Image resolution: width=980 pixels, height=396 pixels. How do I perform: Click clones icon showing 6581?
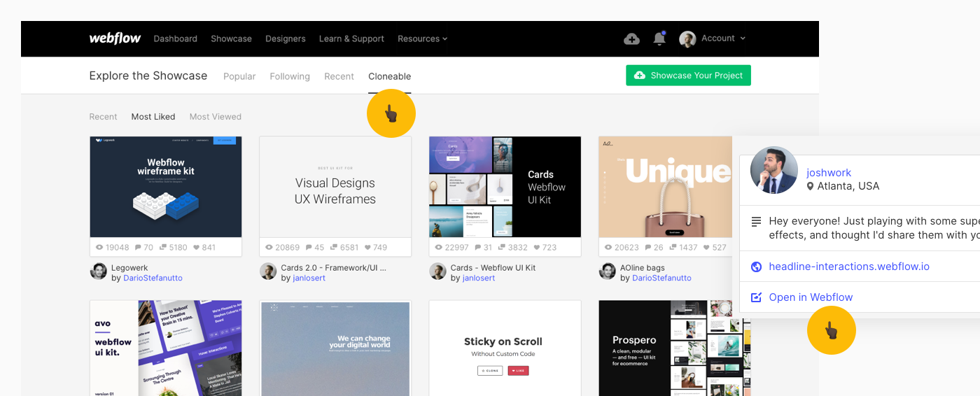coord(333,248)
